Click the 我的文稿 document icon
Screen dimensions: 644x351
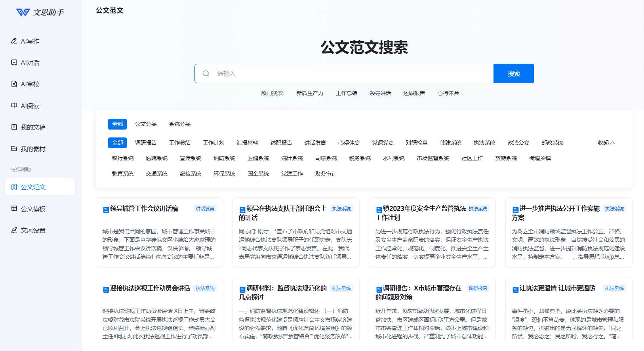pyautogui.click(x=14, y=127)
